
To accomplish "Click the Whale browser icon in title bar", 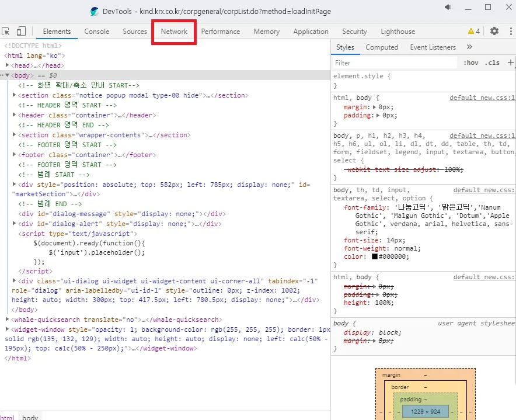I will tap(95, 11).
